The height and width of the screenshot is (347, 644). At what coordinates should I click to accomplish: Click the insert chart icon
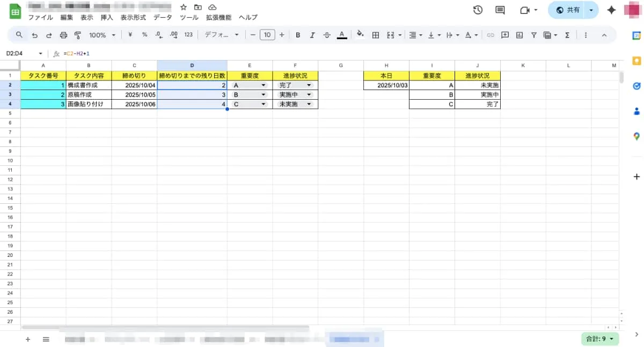tap(519, 35)
